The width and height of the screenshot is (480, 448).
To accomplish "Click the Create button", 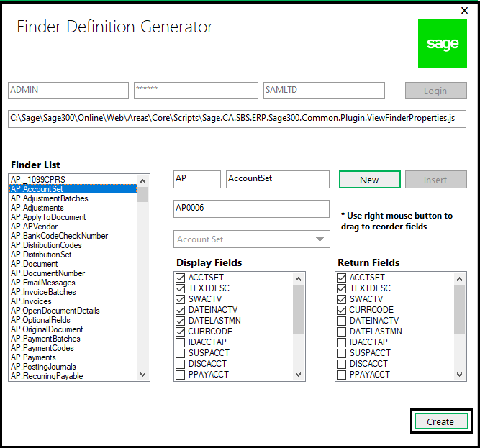I will tap(441, 421).
